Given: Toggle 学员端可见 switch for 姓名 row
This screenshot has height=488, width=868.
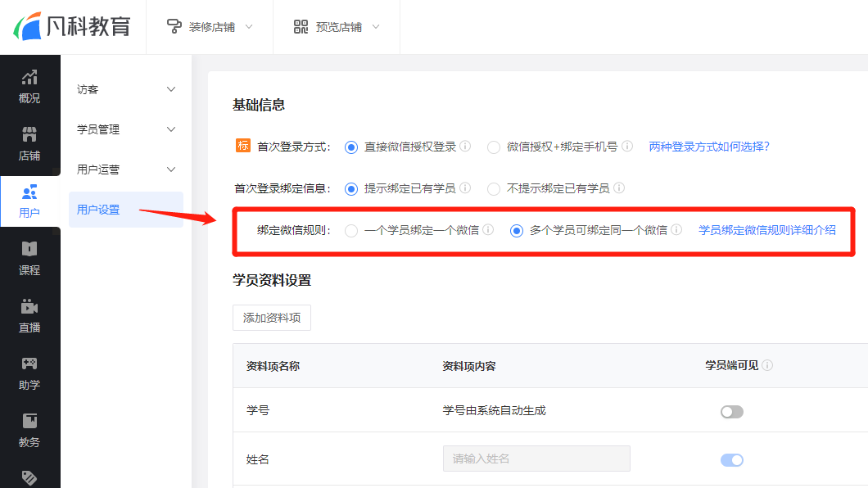Looking at the screenshot, I should click(732, 460).
